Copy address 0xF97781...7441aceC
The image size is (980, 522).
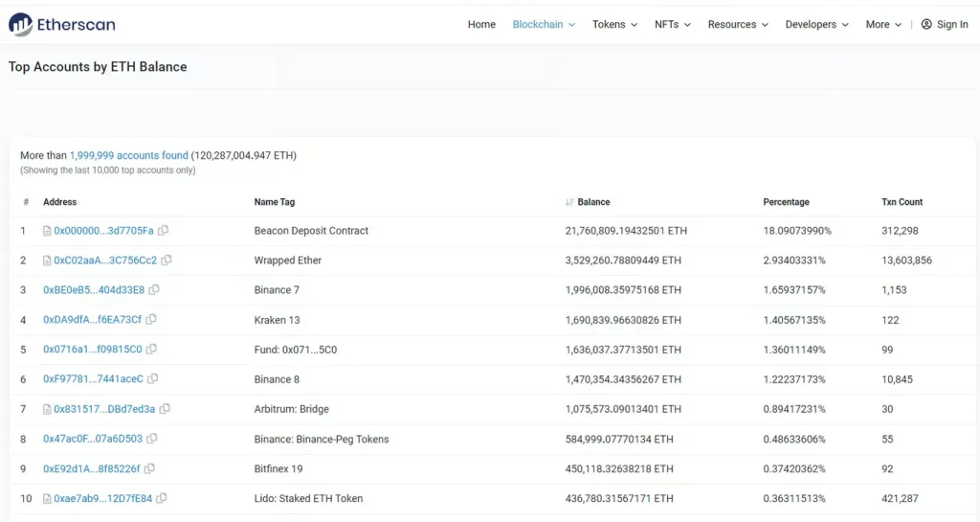tap(152, 379)
